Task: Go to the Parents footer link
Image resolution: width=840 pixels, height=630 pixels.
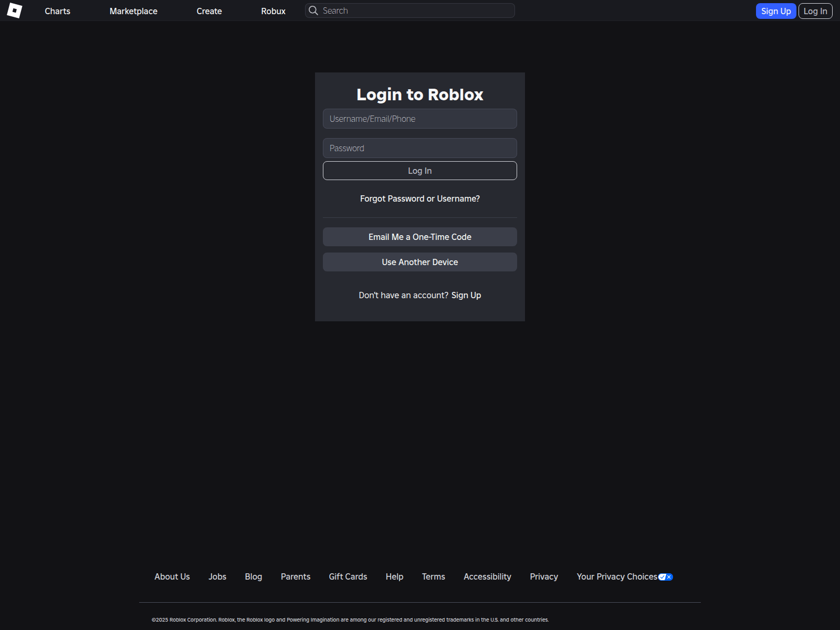Action: click(296, 576)
